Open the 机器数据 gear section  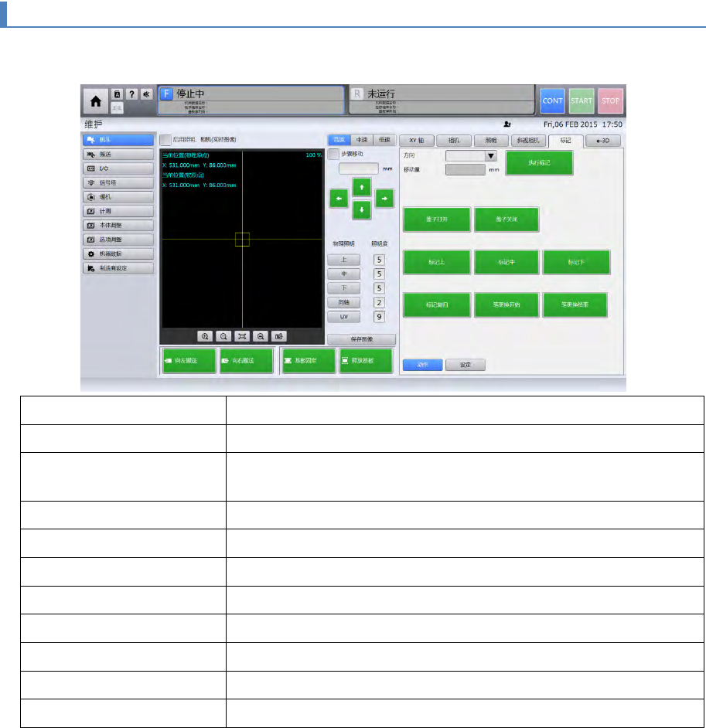point(118,254)
